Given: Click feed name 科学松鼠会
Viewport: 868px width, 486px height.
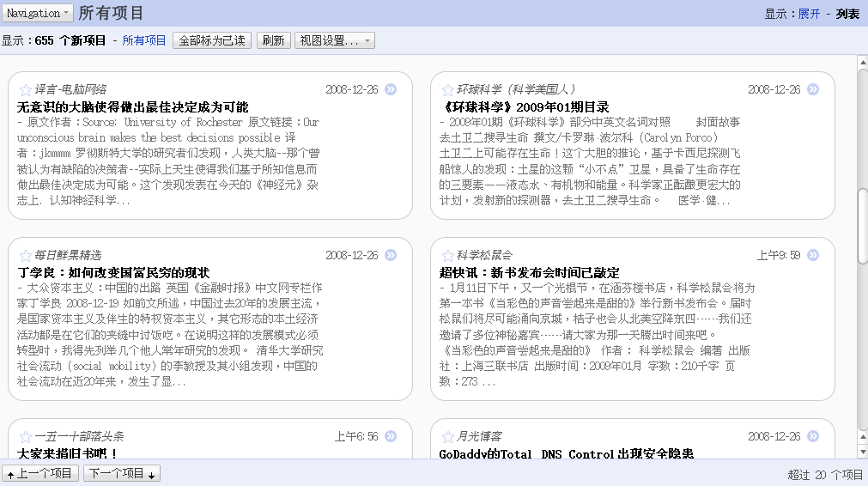Looking at the screenshot, I should pyautogui.click(x=484, y=255).
